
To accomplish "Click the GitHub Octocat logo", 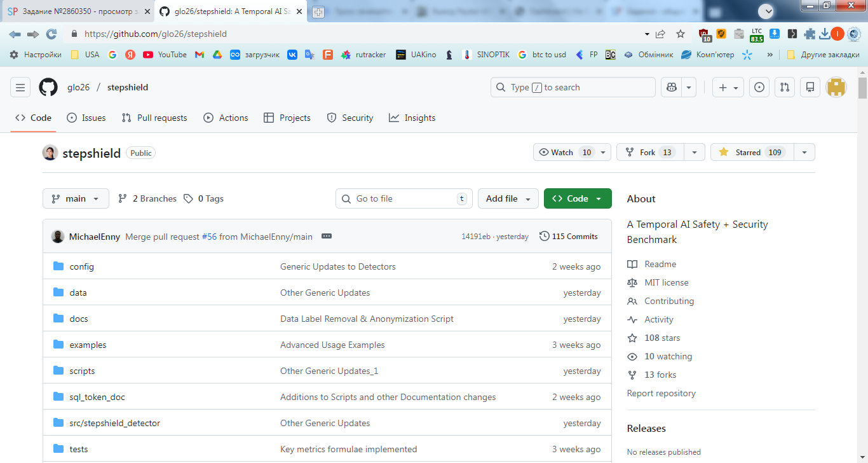I will 48,87.
